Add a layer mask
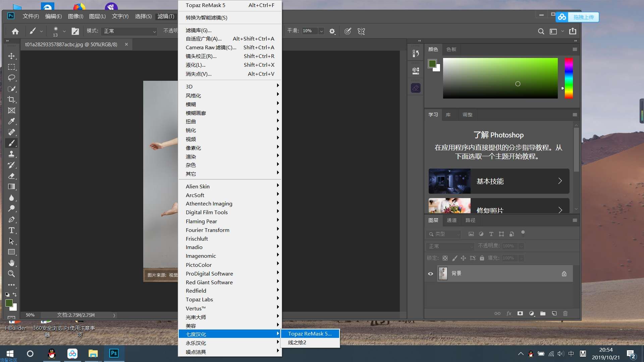Viewport: 644px width, 362px height. (x=520, y=313)
